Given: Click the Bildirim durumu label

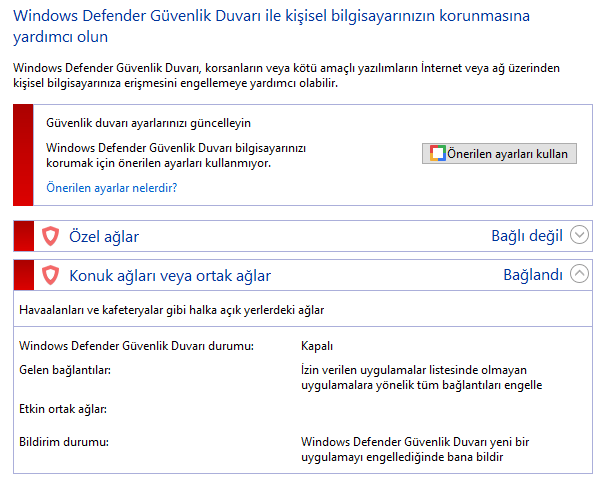Looking at the screenshot, I should (x=64, y=442).
